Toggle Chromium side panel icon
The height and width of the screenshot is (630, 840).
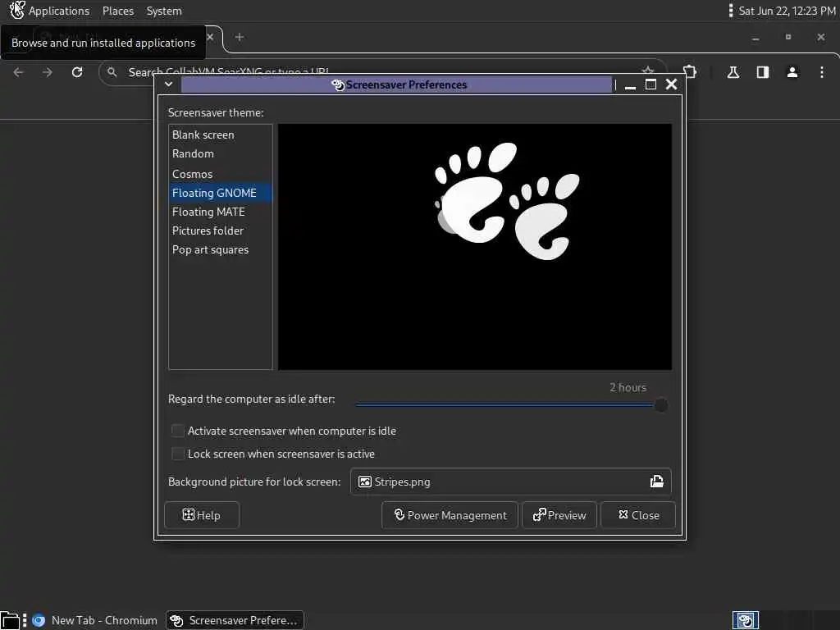click(763, 72)
